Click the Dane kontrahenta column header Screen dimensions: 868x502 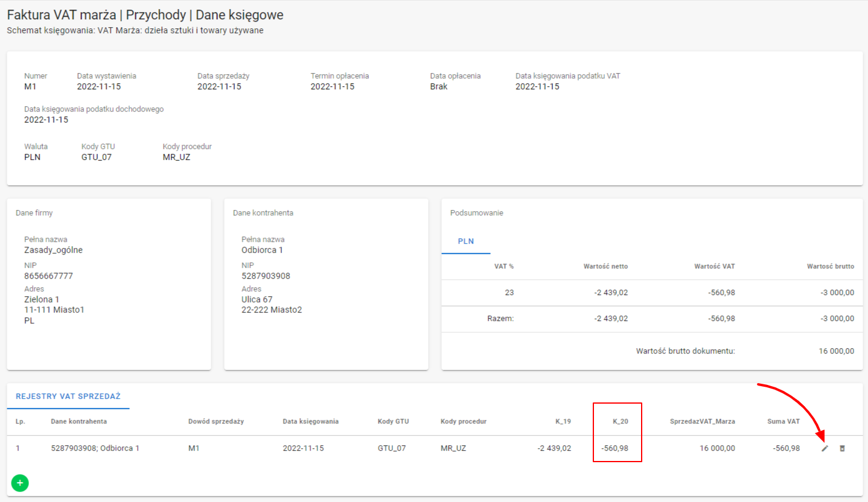pos(78,421)
